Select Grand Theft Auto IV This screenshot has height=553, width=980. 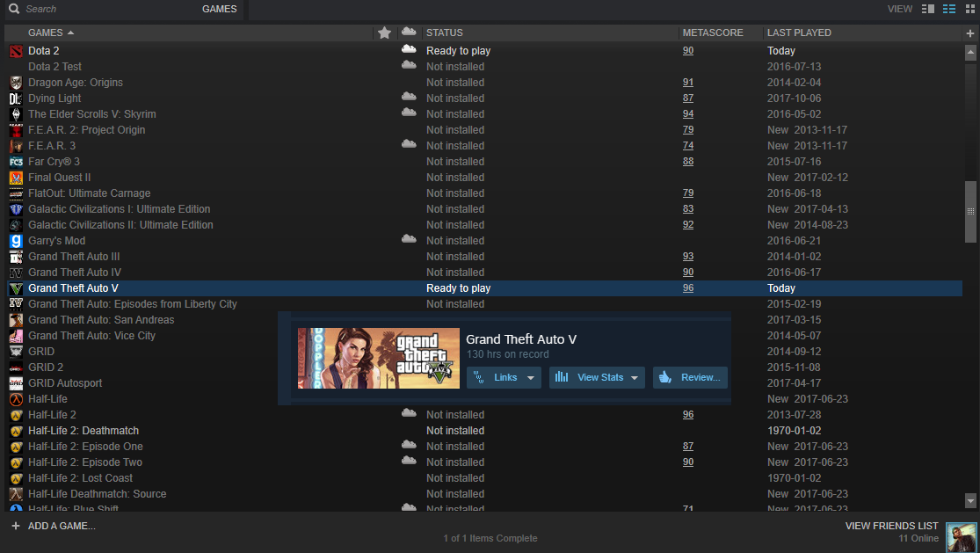(75, 273)
